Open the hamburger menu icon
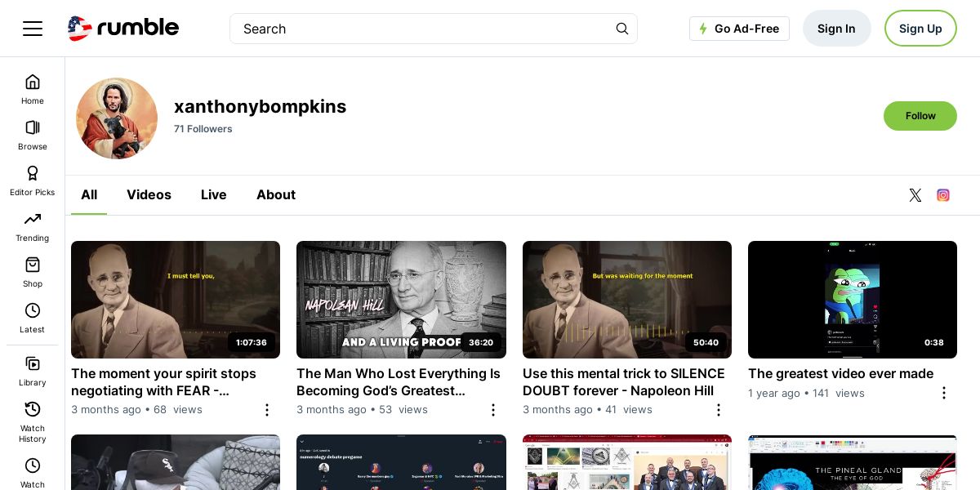Screen dimensions: 980x490 pos(33,29)
